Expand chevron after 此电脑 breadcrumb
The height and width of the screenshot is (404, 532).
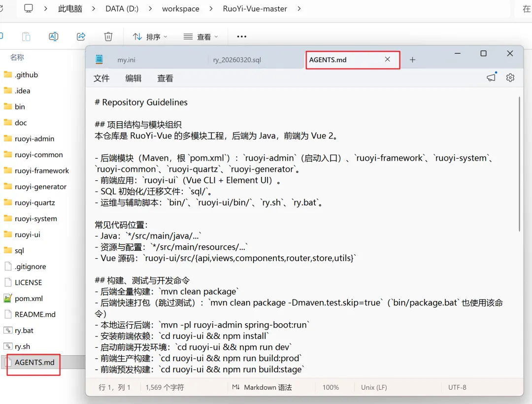click(94, 8)
